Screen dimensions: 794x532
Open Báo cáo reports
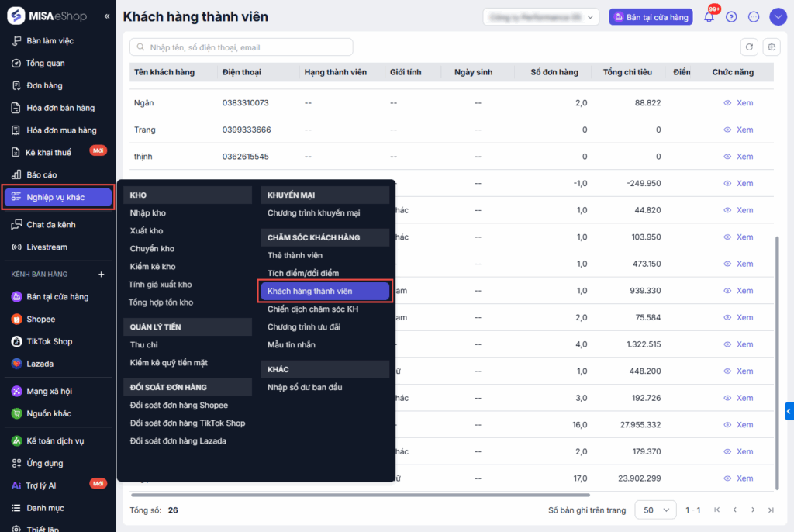(x=42, y=174)
